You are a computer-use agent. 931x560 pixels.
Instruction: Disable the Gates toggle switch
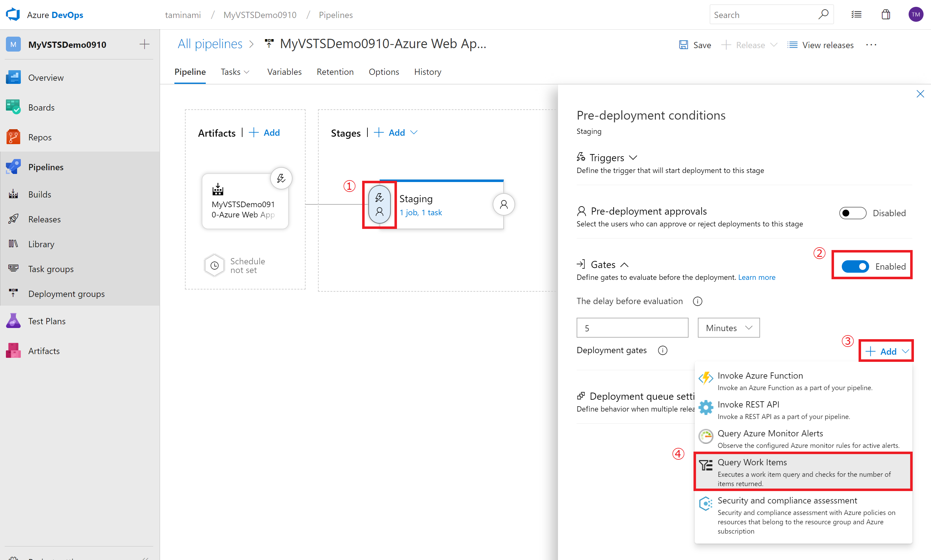(855, 266)
